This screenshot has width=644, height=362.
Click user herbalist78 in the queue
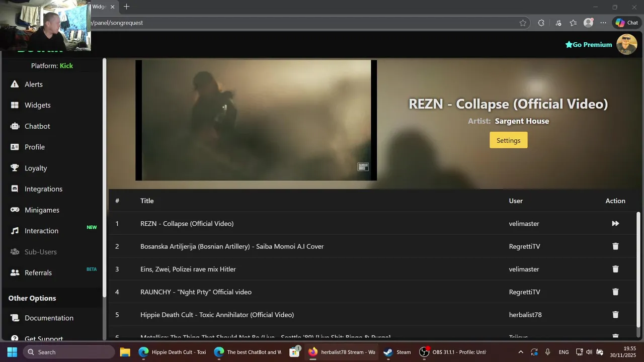click(525, 315)
